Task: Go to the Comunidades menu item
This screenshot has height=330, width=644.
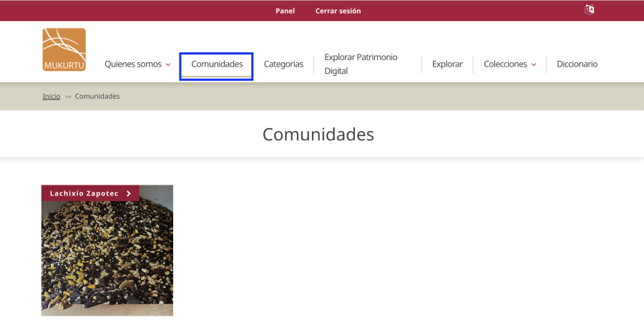Action: point(217,64)
